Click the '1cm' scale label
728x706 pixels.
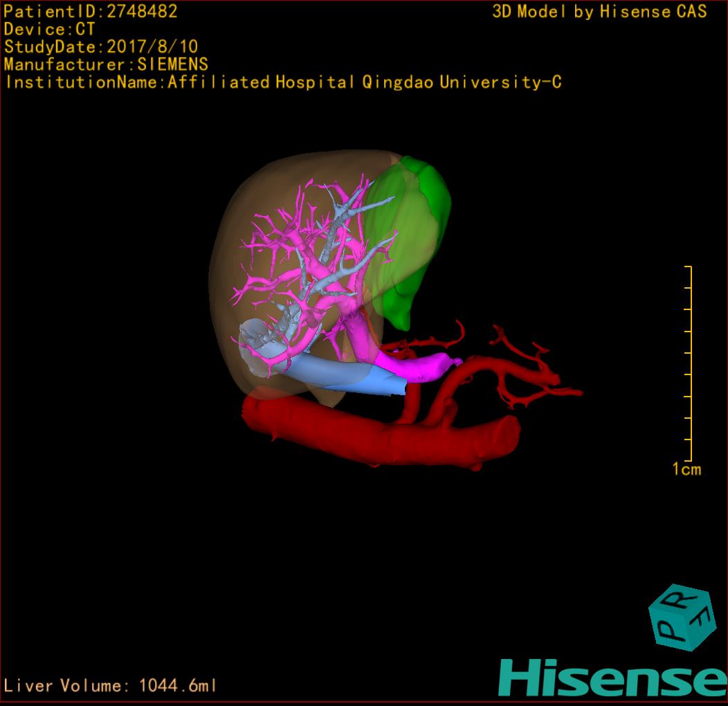tap(686, 469)
